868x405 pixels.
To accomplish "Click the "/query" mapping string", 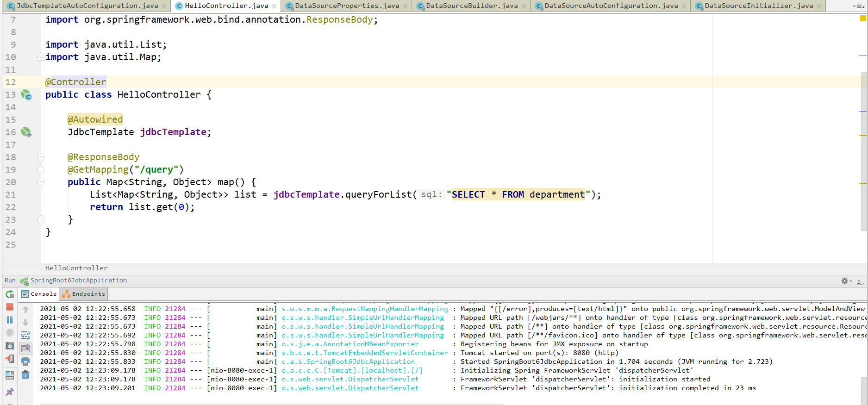I will [156, 170].
